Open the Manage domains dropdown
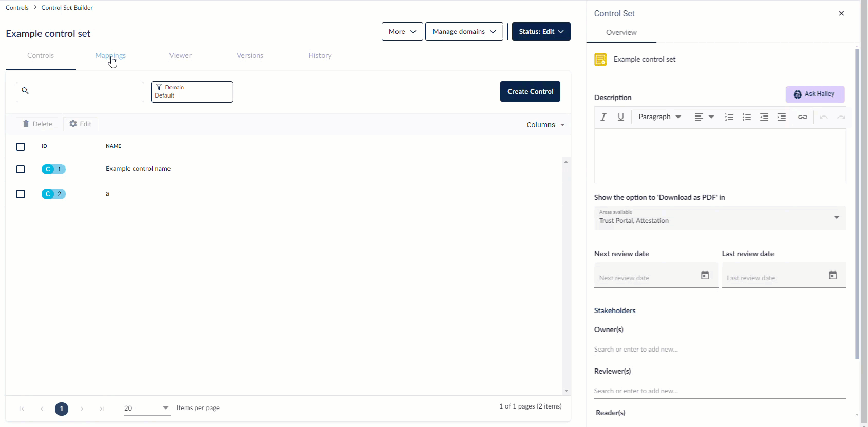 tap(464, 31)
